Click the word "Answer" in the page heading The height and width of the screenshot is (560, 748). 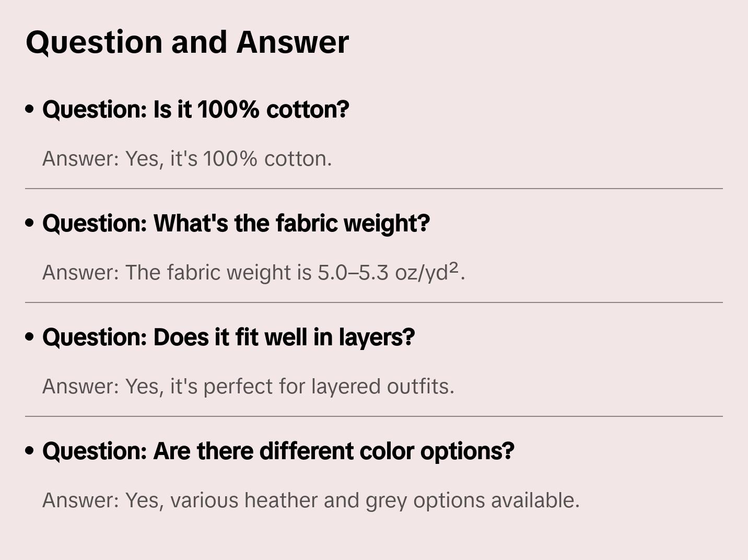click(293, 42)
